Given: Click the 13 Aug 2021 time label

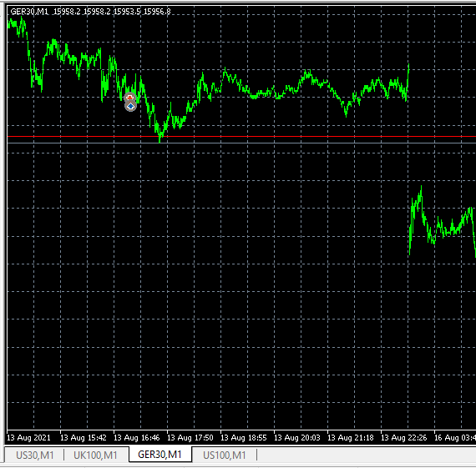Looking at the screenshot, I should pos(28,438).
